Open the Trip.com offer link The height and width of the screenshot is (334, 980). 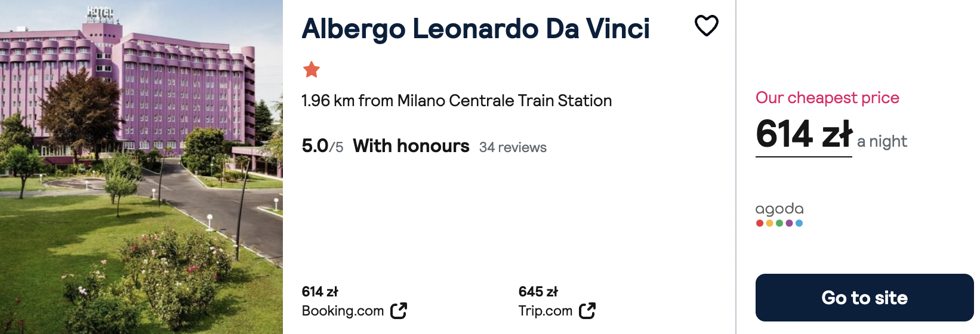(x=546, y=311)
